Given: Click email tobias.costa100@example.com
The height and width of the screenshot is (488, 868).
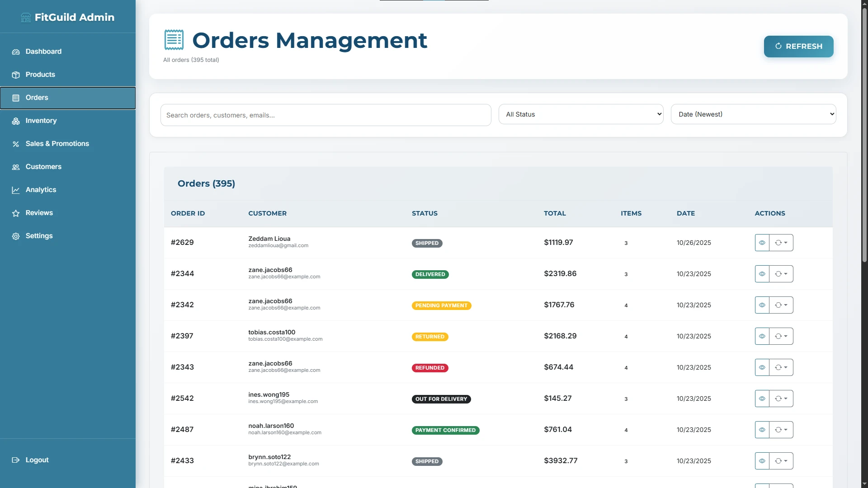Looking at the screenshot, I should [285, 339].
